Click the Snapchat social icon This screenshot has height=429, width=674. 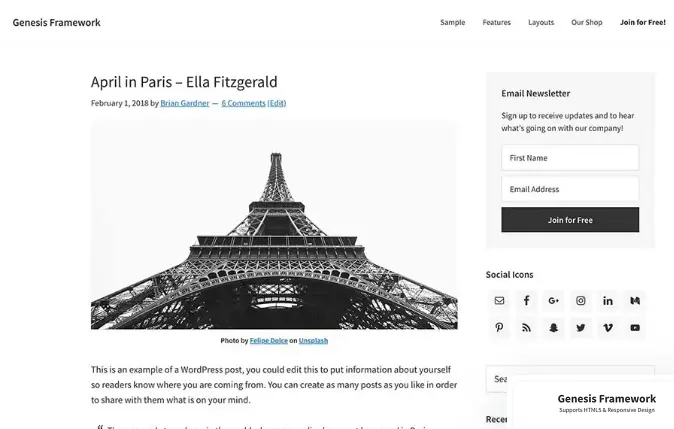point(553,328)
